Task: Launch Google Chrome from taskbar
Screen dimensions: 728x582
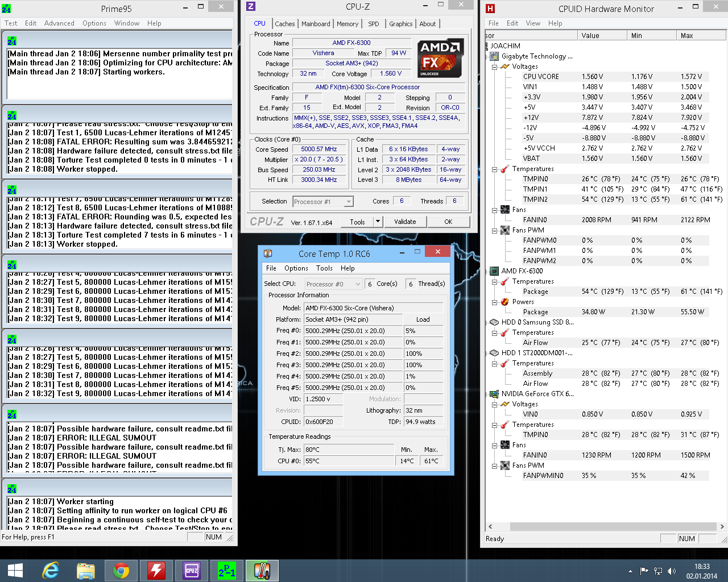Action: point(121,570)
